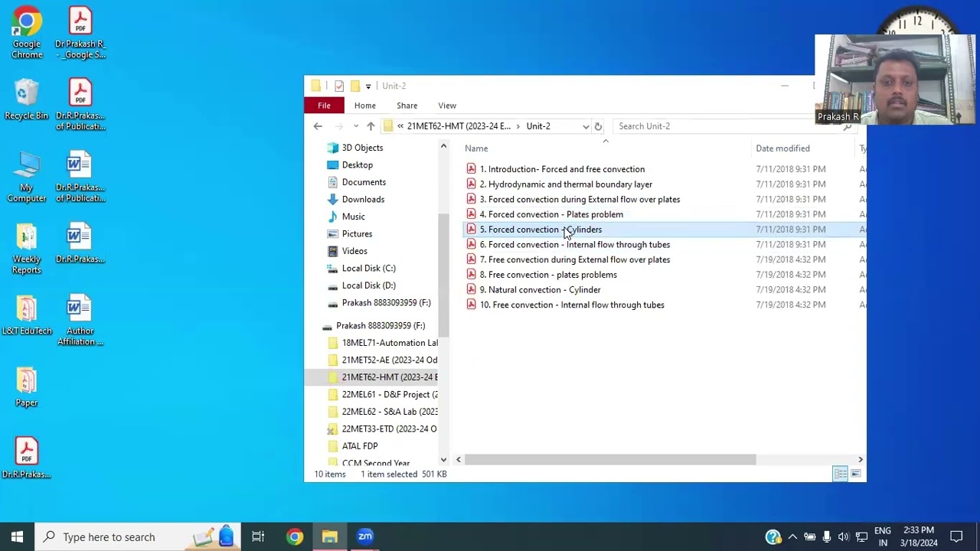Open Task View on taskbar
This screenshot has width=980, height=551.
[258, 537]
